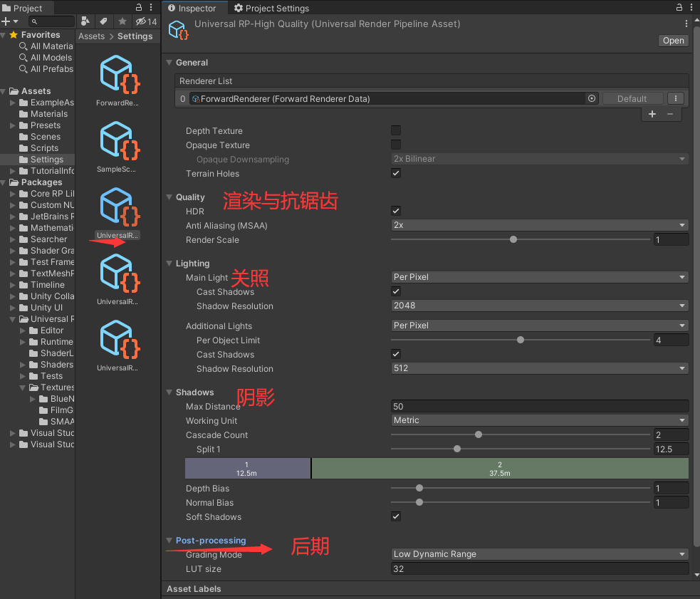
Task: Open renderer list item options menu
Action: tap(676, 99)
